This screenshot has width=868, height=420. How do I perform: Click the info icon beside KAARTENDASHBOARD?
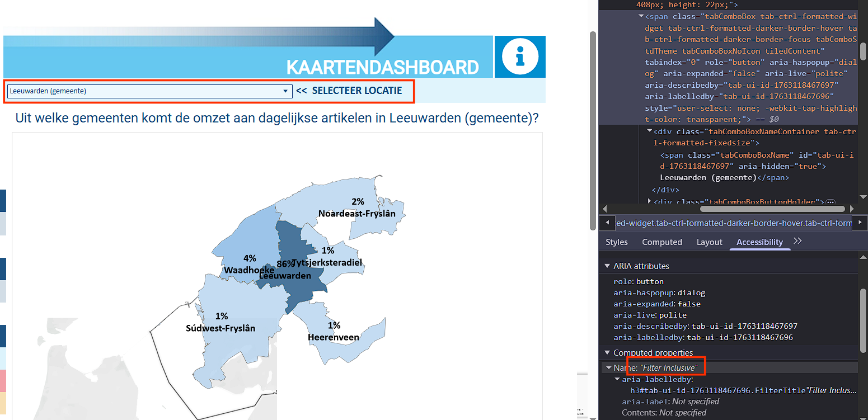click(x=520, y=56)
